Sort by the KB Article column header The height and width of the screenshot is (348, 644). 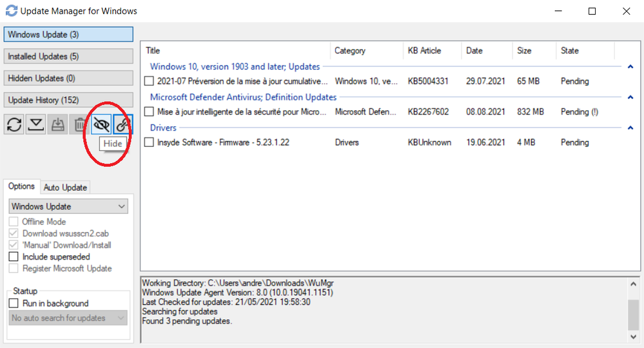433,50
